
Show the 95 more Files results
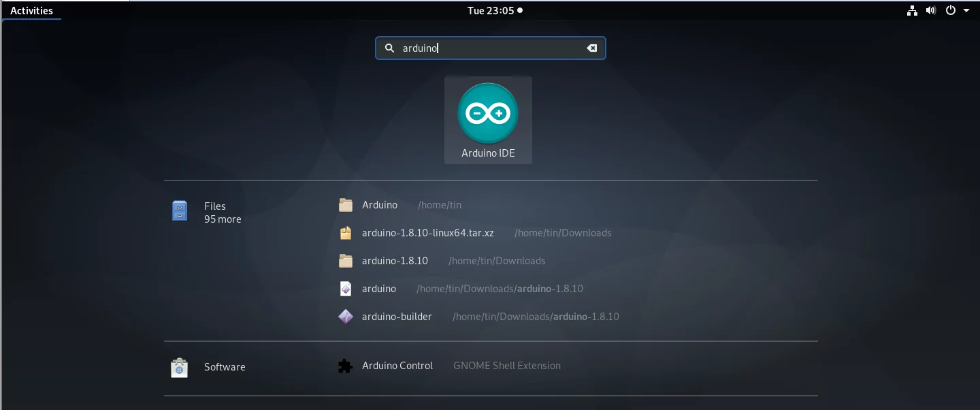(223, 219)
